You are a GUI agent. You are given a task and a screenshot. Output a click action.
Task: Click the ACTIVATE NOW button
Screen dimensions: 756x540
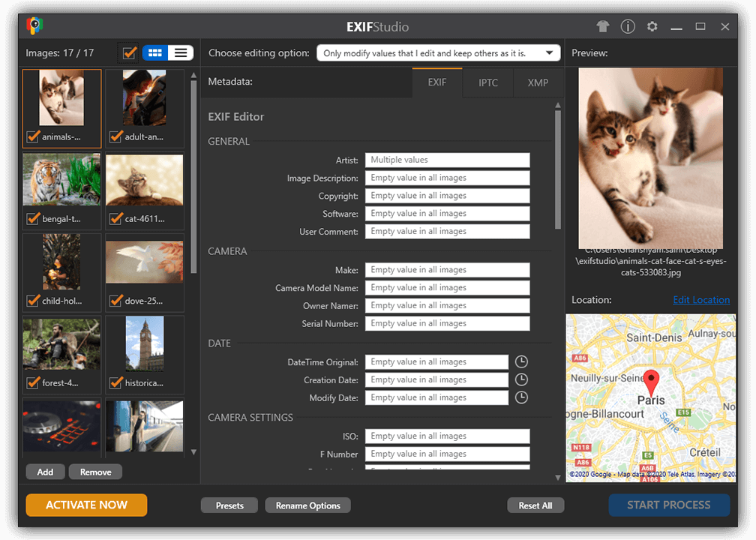point(86,505)
